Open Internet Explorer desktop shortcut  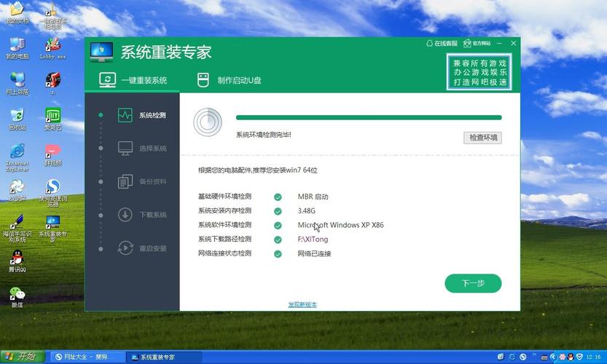(x=17, y=153)
